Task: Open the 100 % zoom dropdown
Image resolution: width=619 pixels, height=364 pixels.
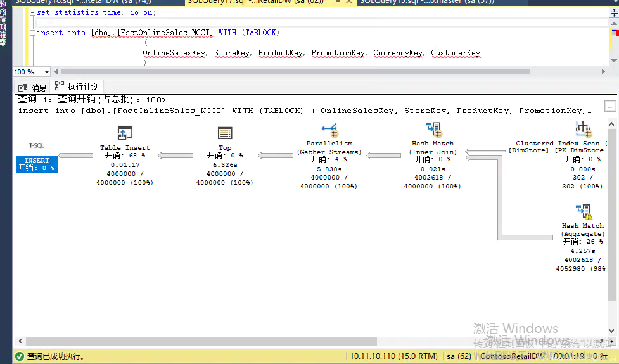Action: click(x=47, y=72)
